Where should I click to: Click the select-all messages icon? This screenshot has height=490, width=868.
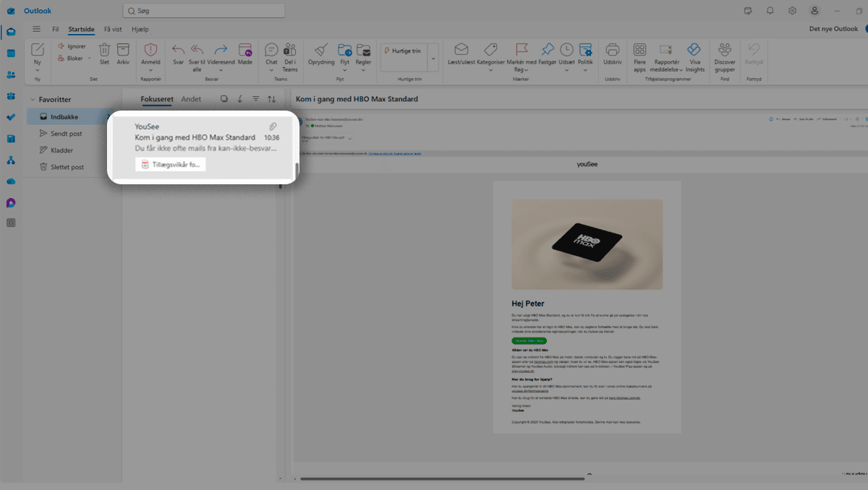tap(224, 99)
